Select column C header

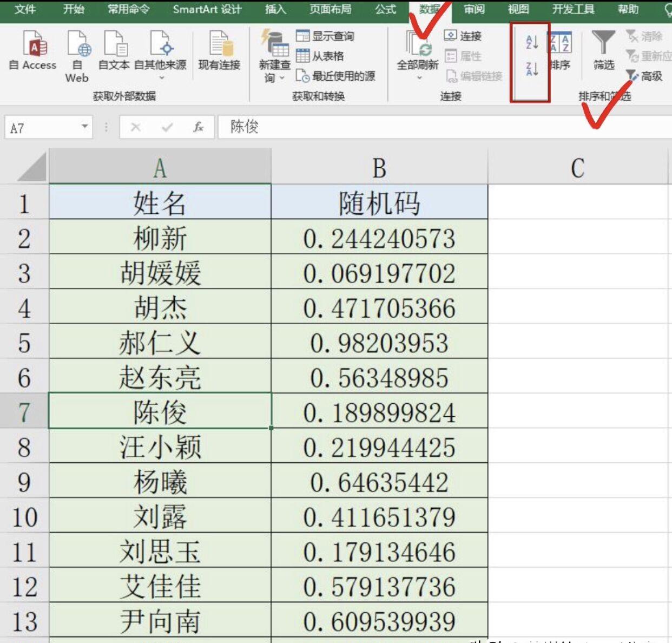pos(578,167)
